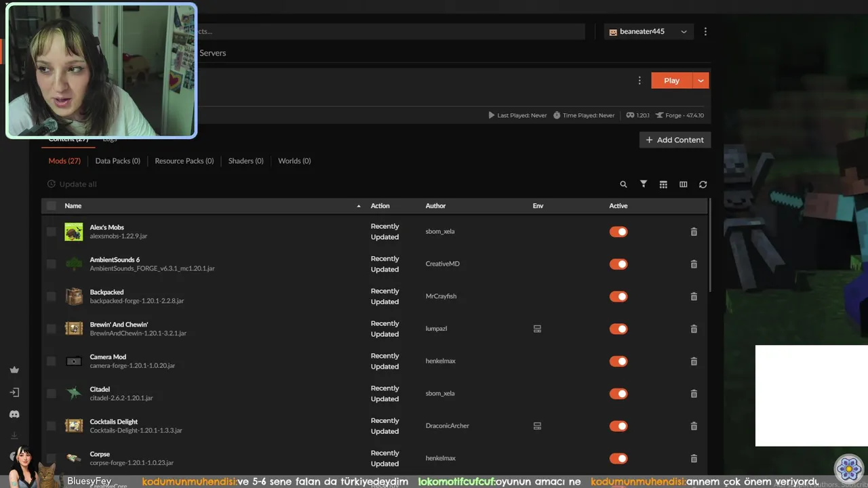Click the sign-in arrow icon in sidebar
The width and height of the screenshot is (868, 488).
[x=14, y=392]
